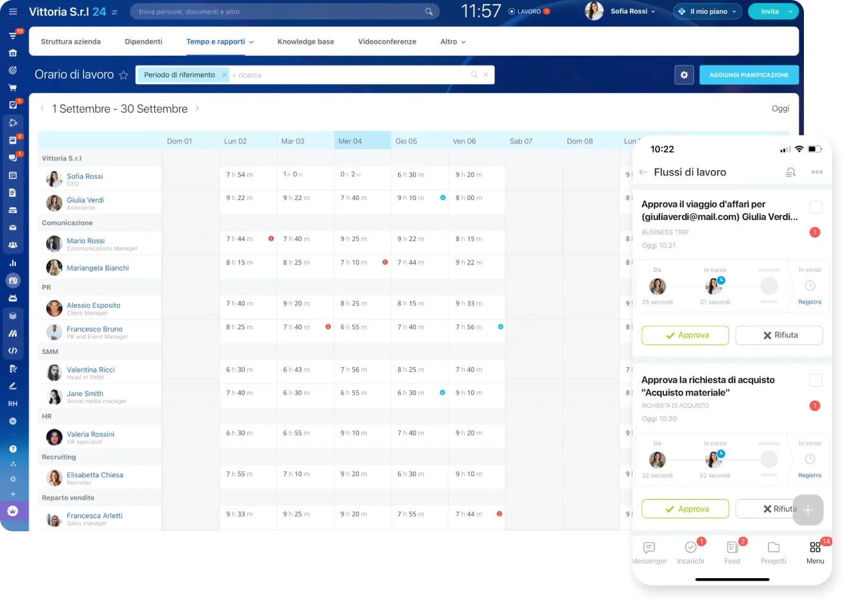Open the shopping cart icon in left sidebar
The width and height of the screenshot is (863, 616).
[x=13, y=88]
